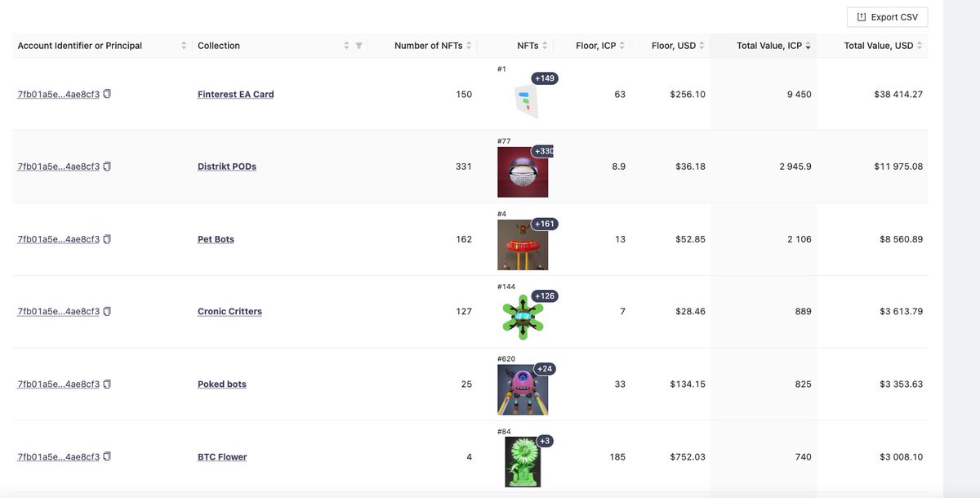Viewport: 980px width, 498px height.
Task: Select the $11 975.08 total value cell
Action: coord(898,167)
